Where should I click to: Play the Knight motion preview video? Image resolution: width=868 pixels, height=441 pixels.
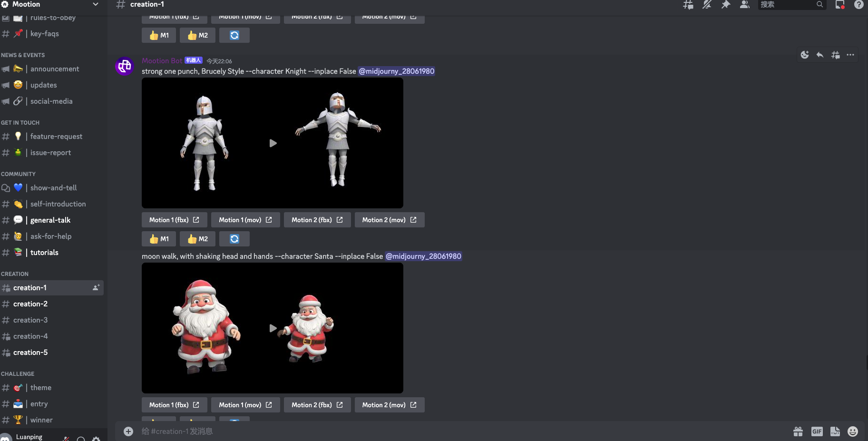click(273, 143)
